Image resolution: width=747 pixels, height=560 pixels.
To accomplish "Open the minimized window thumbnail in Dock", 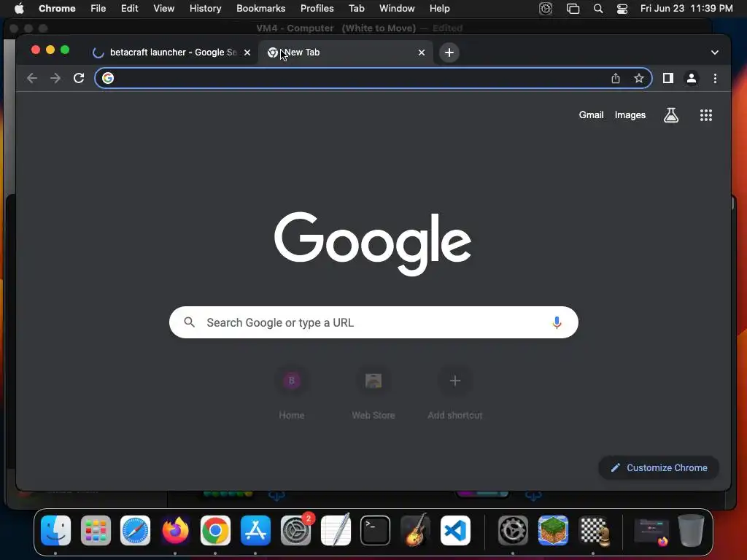I will point(651,532).
